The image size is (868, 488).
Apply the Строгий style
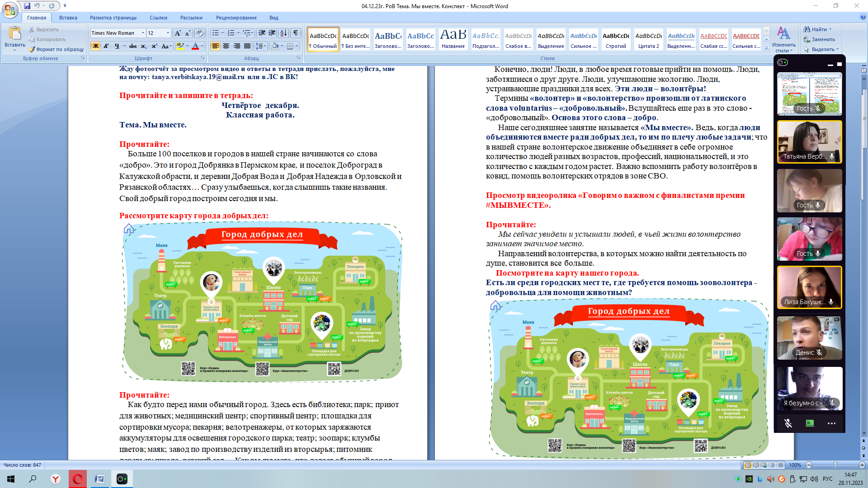tap(616, 40)
